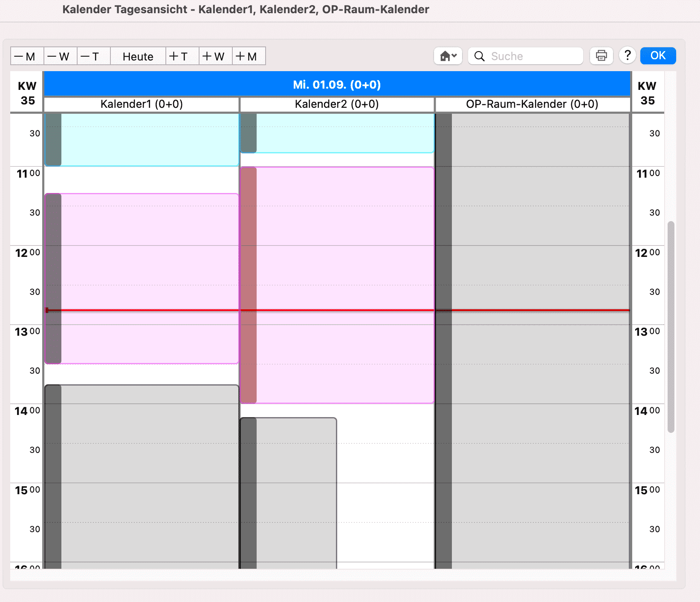Select the Kalender2 (0+0) column header
Screen dimensions: 700x602
(x=337, y=104)
